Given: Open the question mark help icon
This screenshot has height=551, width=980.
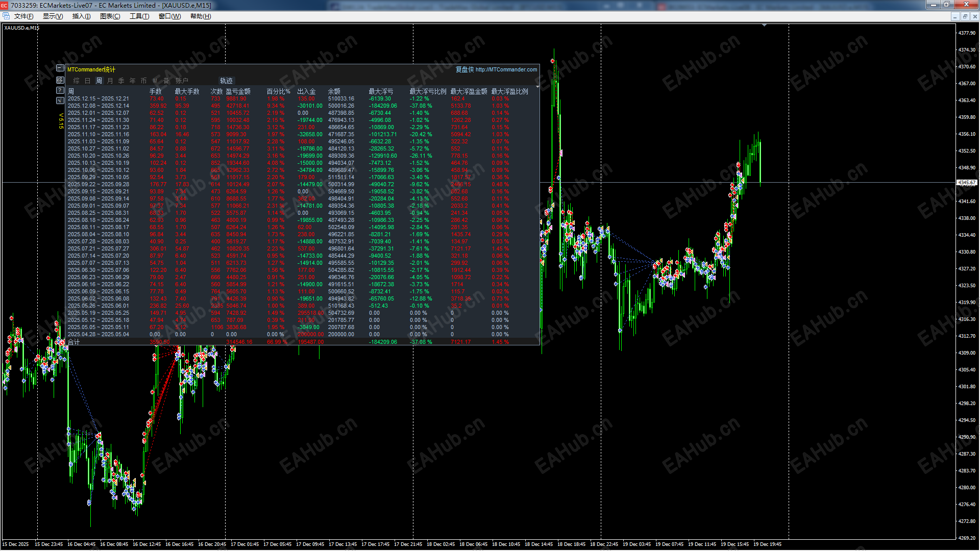Looking at the screenshot, I should click(x=60, y=90).
